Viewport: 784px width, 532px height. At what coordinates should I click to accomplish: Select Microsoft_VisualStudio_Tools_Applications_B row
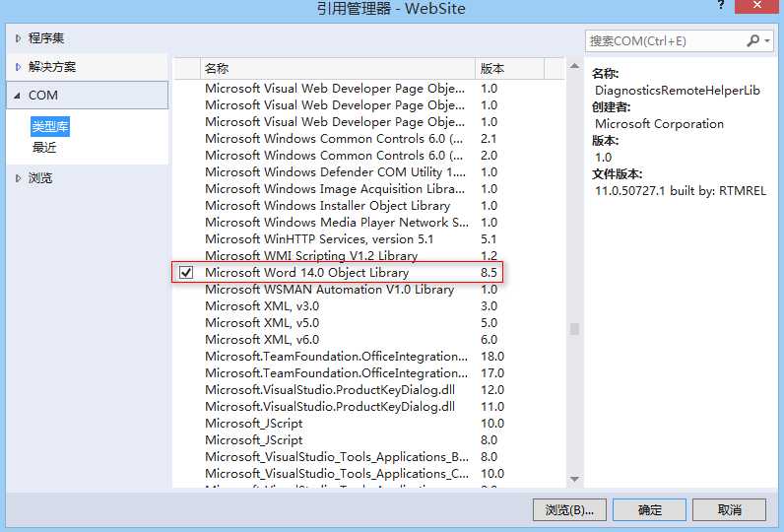369,457
